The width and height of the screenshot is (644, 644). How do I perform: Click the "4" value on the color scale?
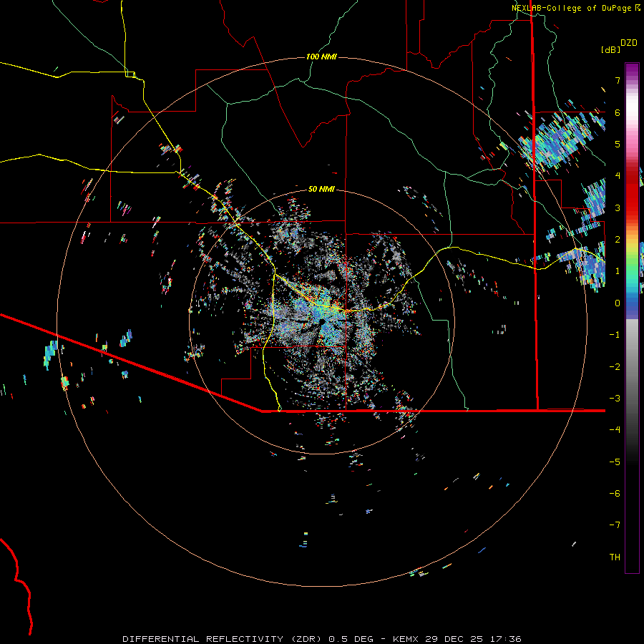tap(618, 176)
